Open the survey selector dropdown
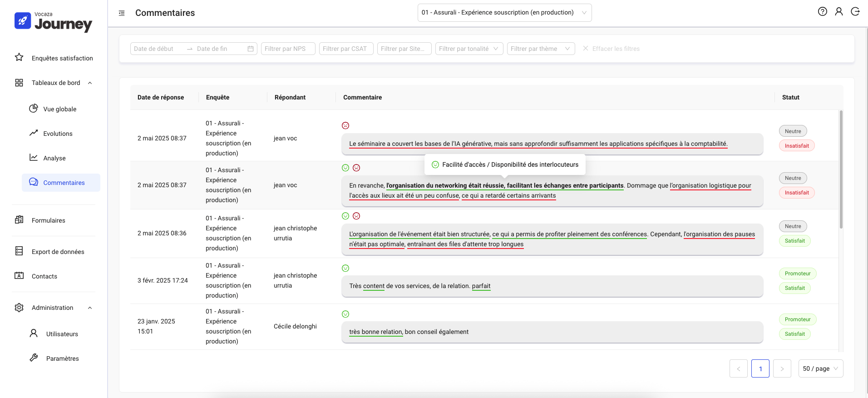 [x=504, y=13]
